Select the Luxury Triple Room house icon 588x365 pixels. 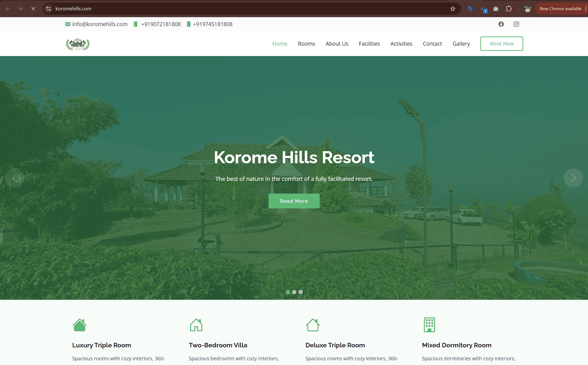click(79, 325)
